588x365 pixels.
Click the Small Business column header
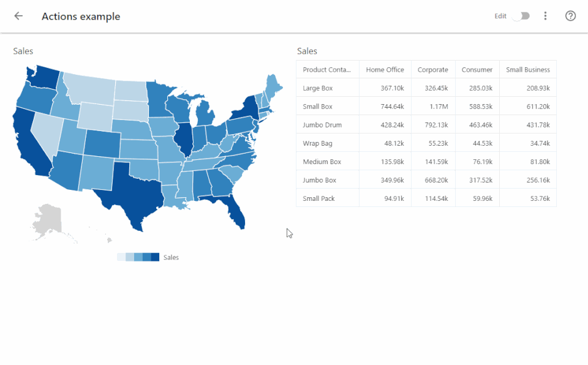click(527, 70)
